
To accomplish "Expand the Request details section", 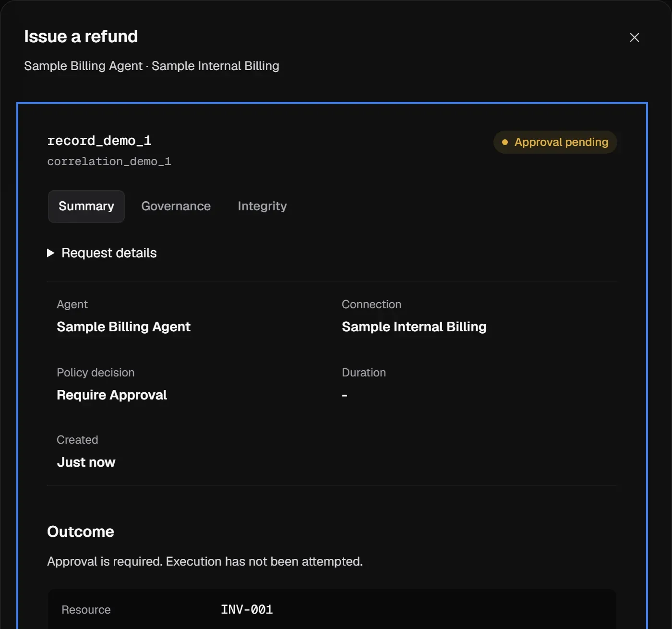I will tap(102, 253).
